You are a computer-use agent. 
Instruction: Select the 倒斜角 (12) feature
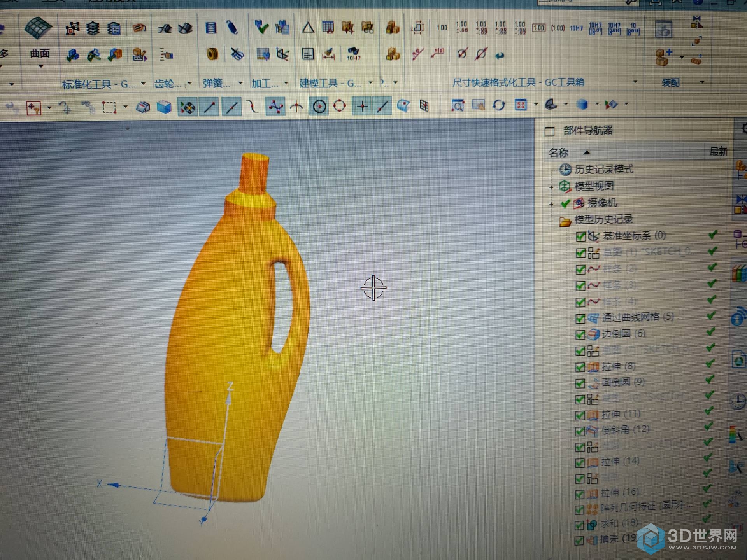(625, 429)
